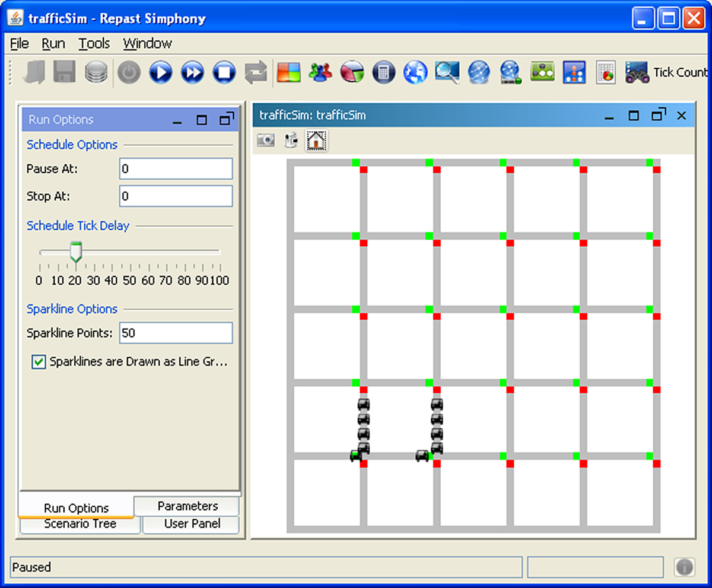Click the calculator toolbar icon
Viewport: 712px width, 588px height.
[384, 72]
